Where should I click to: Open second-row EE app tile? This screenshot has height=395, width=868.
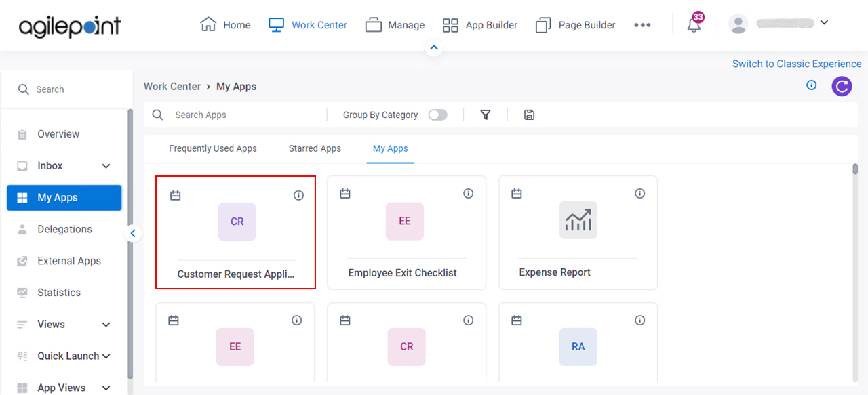click(235, 347)
